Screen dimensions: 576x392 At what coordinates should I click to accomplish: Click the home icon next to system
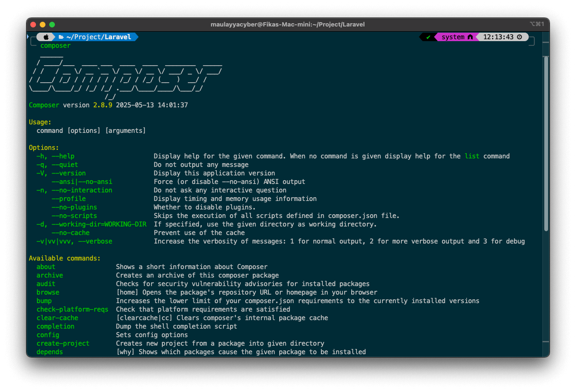coord(470,37)
